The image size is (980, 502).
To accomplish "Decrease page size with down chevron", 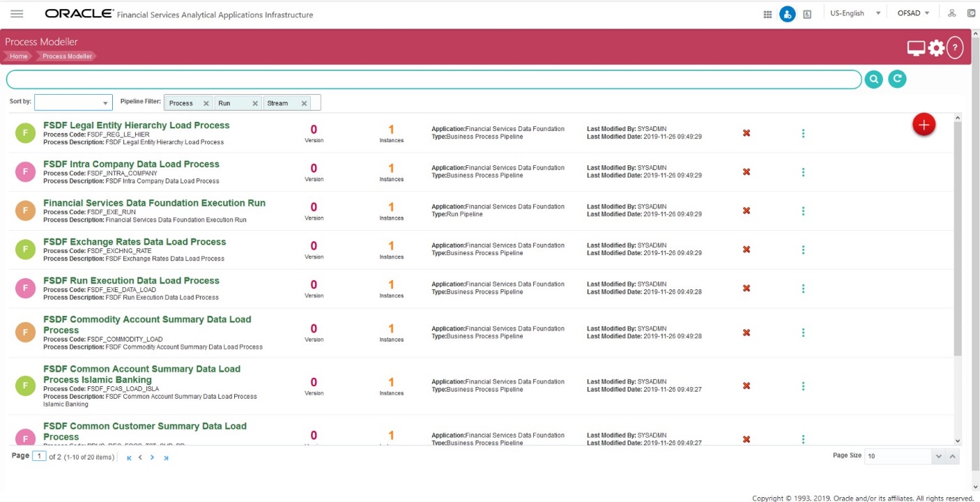I will coord(939,456).
